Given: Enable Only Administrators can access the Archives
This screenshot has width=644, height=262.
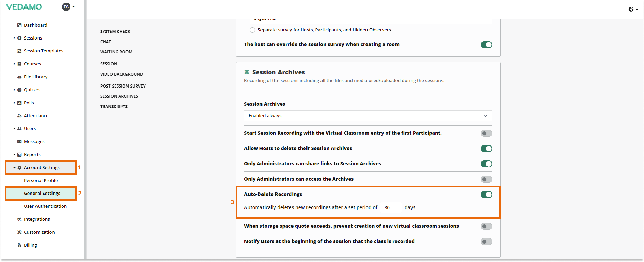Looking at the screenshot, I should 486,179.
